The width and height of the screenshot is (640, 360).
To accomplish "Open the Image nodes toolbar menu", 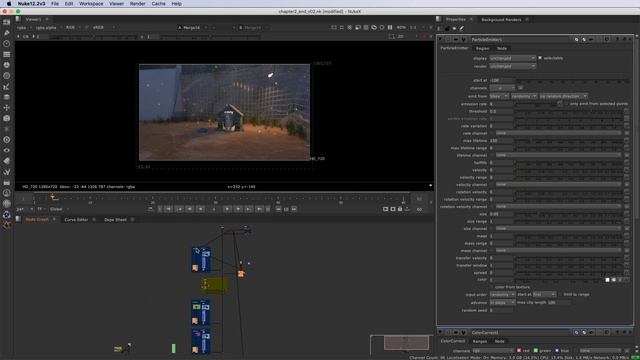I will (x=7, y=22).
